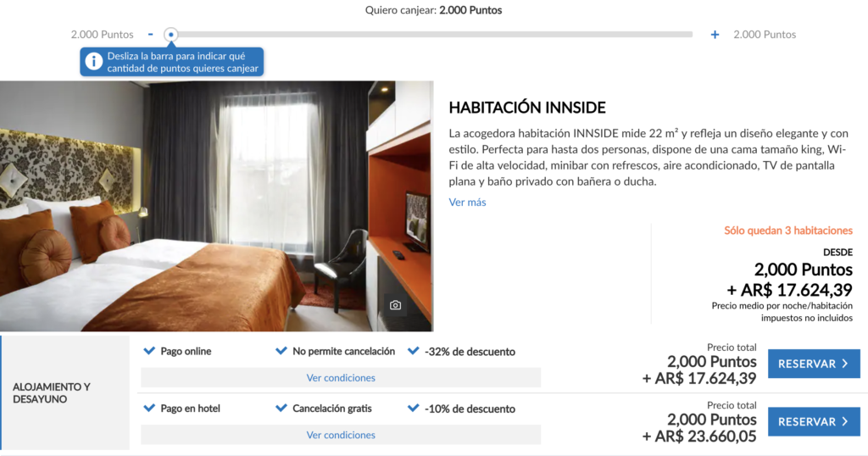
Task: Click checkmark next to 'No permite cancelación'
Action: [281, 351]
